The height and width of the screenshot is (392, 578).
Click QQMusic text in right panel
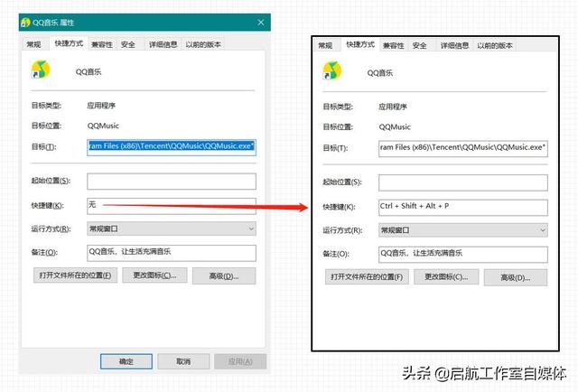(x=395, y=127)
